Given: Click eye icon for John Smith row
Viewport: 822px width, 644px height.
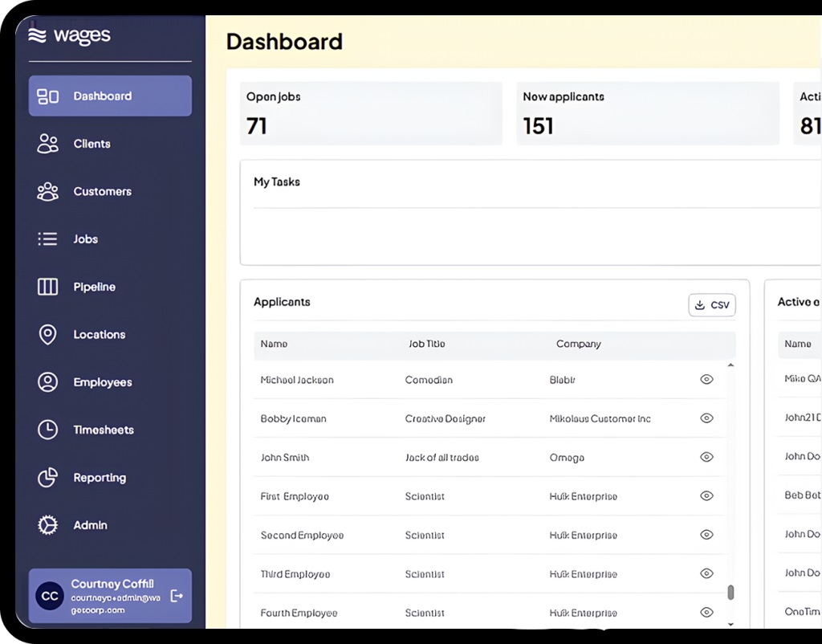Looking at the screenshot, I should pyautogui.click(x=706, y=457).
